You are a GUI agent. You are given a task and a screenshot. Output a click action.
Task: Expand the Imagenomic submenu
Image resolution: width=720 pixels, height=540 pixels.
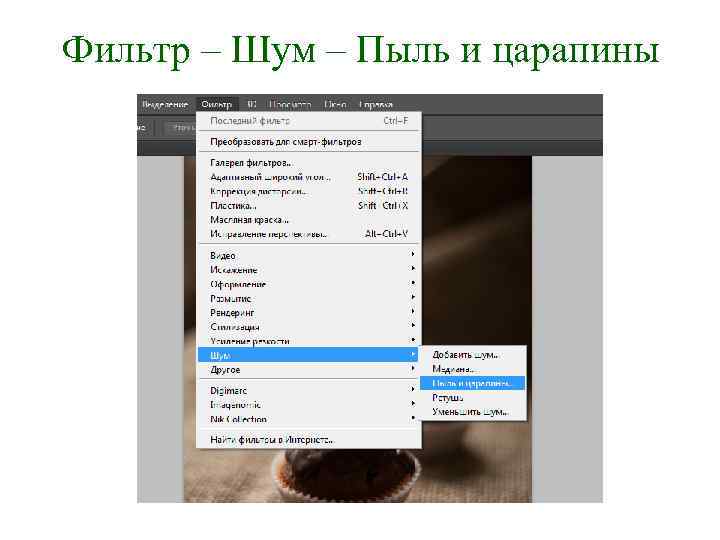coord(309,405)
